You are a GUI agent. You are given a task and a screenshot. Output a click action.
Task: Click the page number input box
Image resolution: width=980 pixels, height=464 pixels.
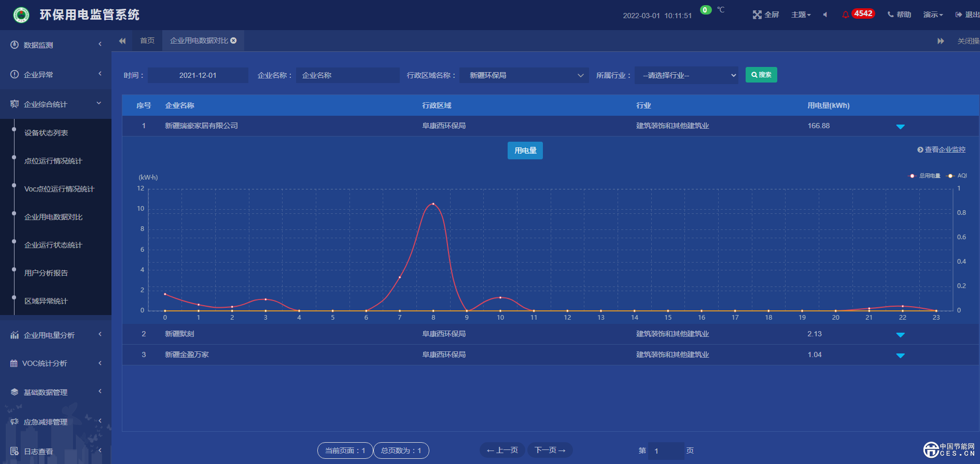[666, 451]
